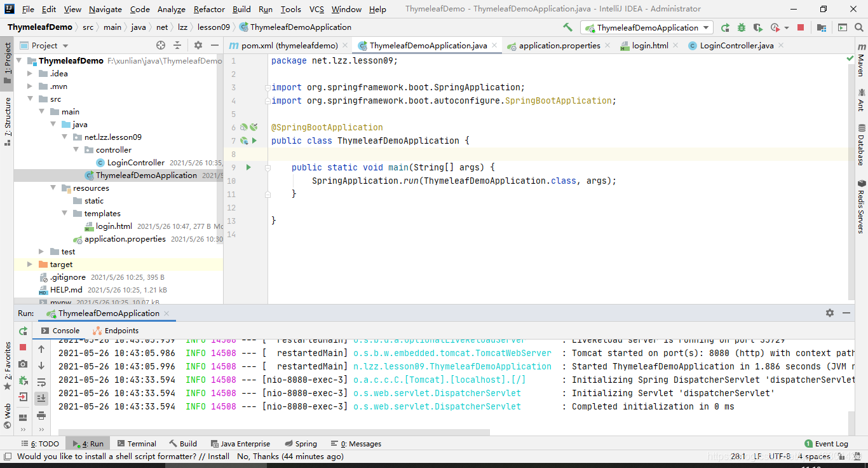The width and height of the screenshot is (868, 468).
Task: Expand the .mvn folder
Action: (x=30, y=86)
